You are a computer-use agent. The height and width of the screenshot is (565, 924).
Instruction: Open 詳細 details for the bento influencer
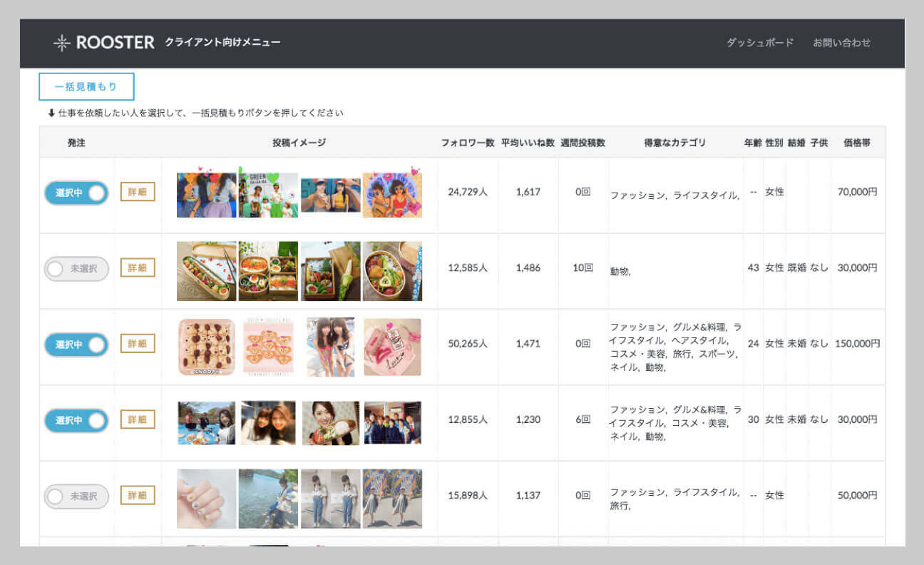(x=137, y=269)
